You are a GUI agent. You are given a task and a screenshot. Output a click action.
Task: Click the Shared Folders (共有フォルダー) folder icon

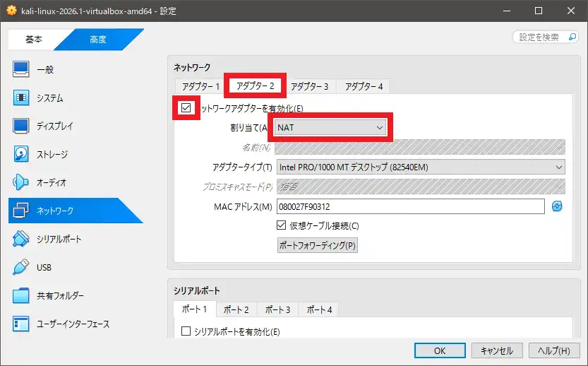(20, 295)
